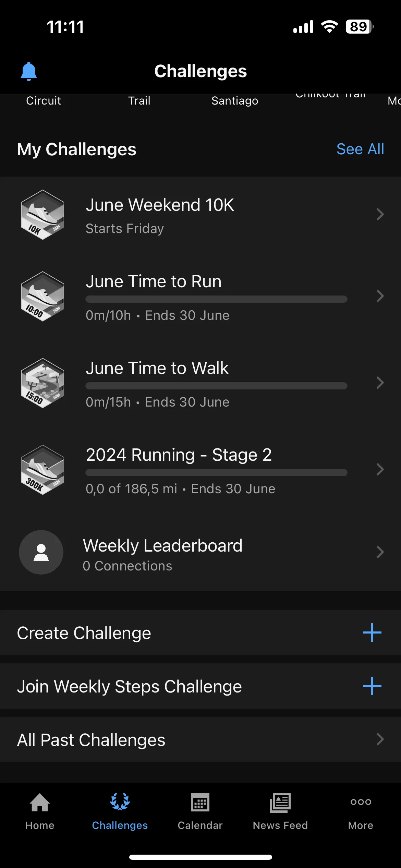Open 2024 Running Stage 2 chevron arrow
The height and width of the screenshot is (868, 401).
click(380, 469)
